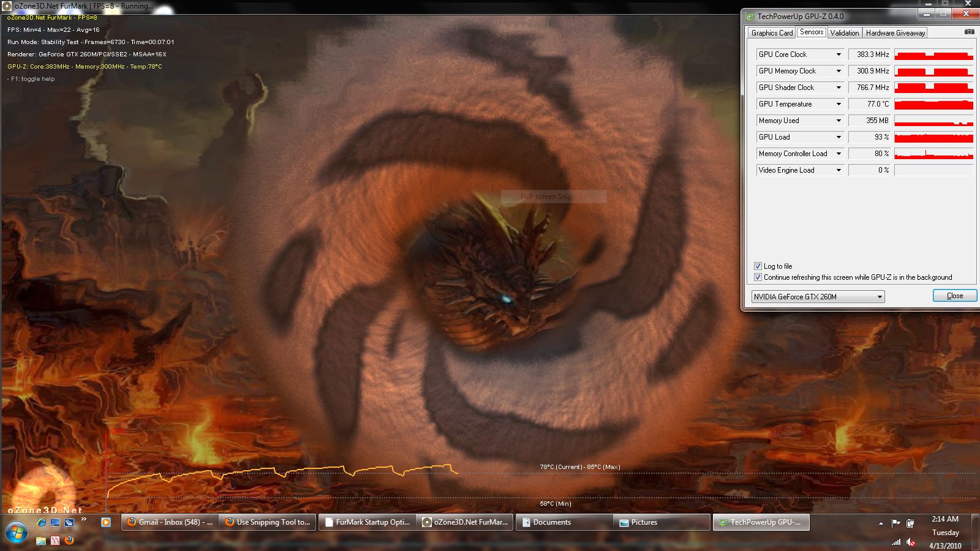Viewport: 980px width, 551px height.
Task: Launch the red Adobe Reader Quick Launch icon
Action: pyautogui.click(x=55, y=540)
